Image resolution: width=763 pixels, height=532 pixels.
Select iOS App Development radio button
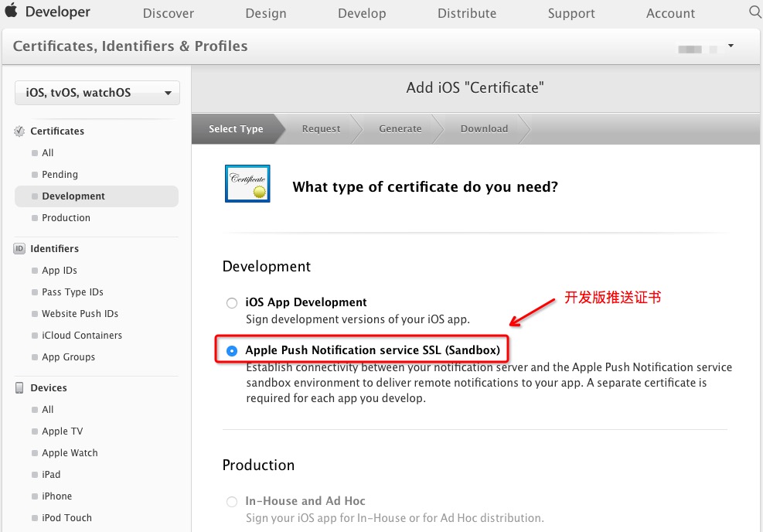click(x=232, y=303)
